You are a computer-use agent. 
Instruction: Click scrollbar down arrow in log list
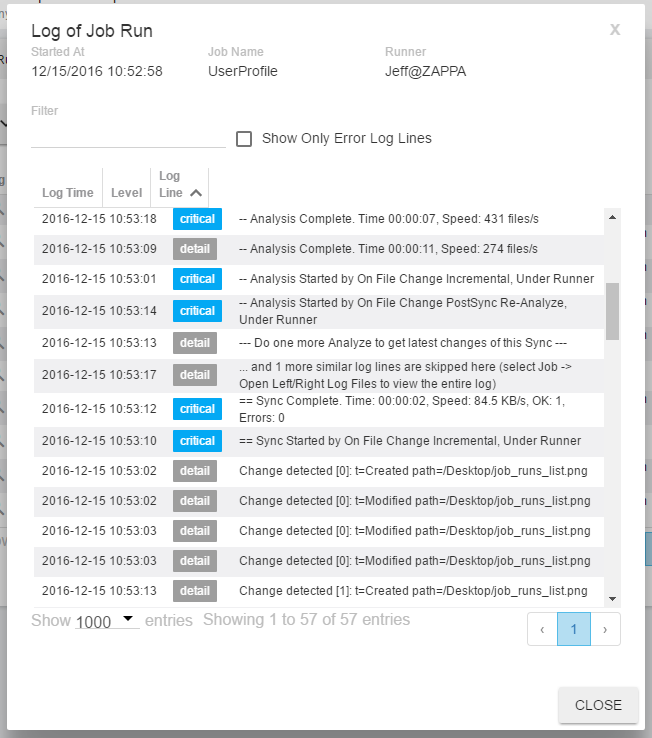click(613, 598)
